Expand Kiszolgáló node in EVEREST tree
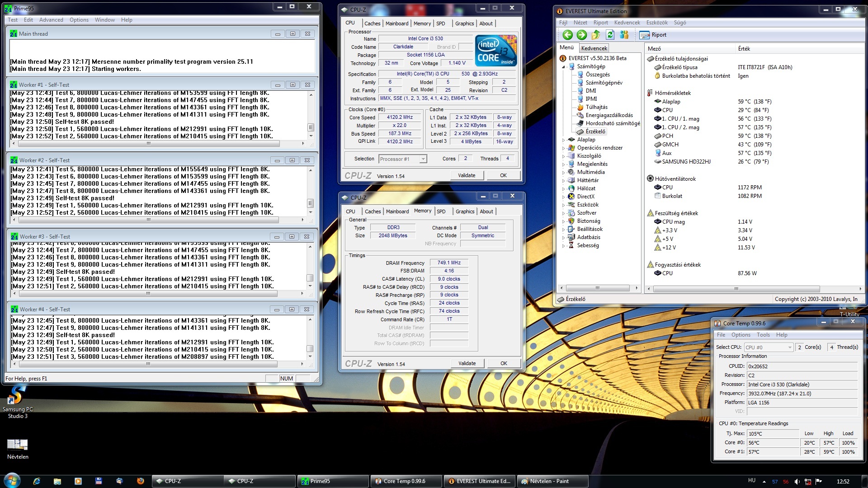Viewport: 868px width, 488px height. tap(564, 156)
